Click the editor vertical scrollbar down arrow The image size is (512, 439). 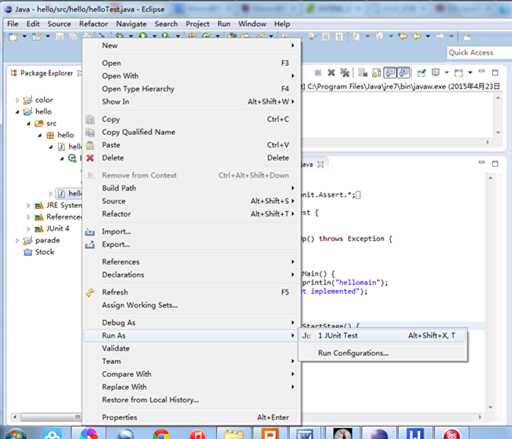point(491,407)
